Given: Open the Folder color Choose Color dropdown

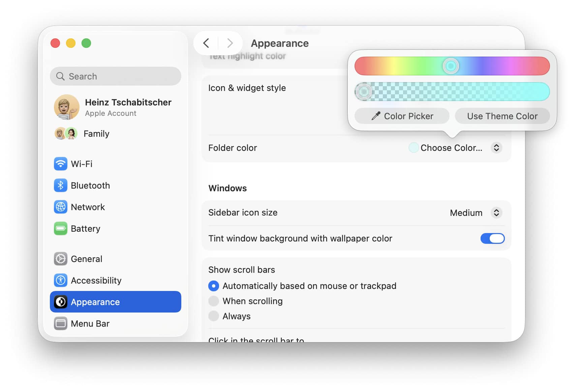Looking at the screenshot, I should 455,148.
